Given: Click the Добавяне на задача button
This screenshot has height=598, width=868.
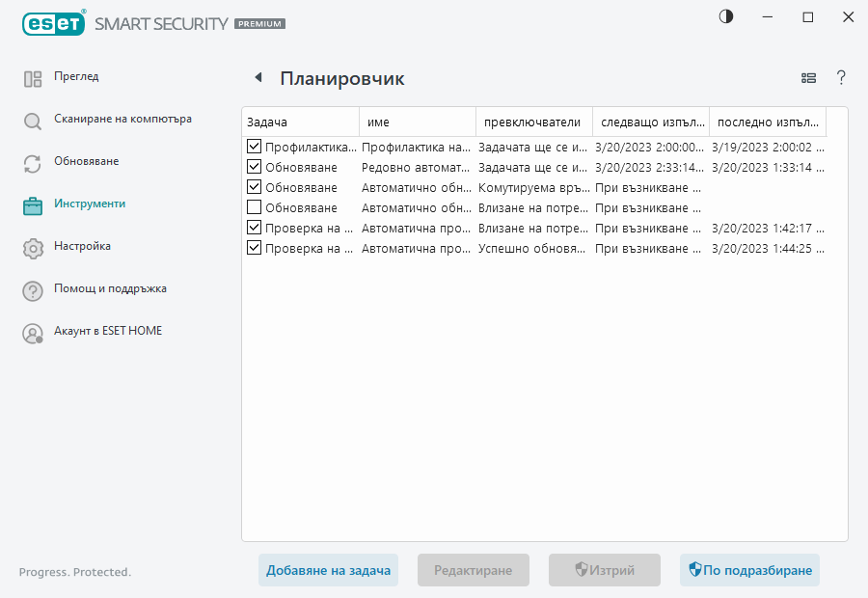Looking at the screenshot, I should pyautogui.click(x=328, y=570).
